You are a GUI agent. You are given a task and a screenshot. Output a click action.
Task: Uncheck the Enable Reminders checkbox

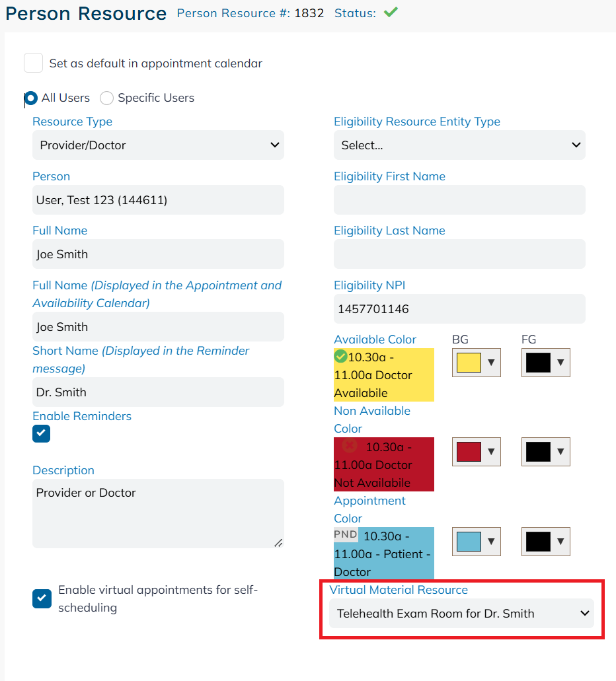point(41,433)
